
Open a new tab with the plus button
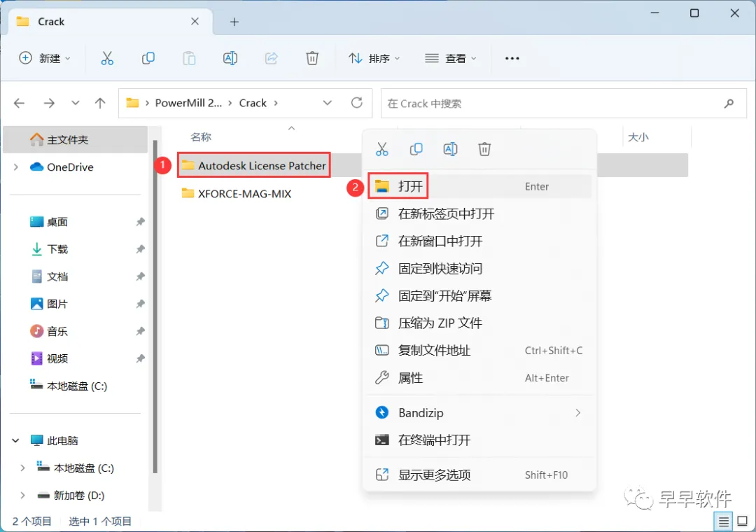[x=234, y=22]
